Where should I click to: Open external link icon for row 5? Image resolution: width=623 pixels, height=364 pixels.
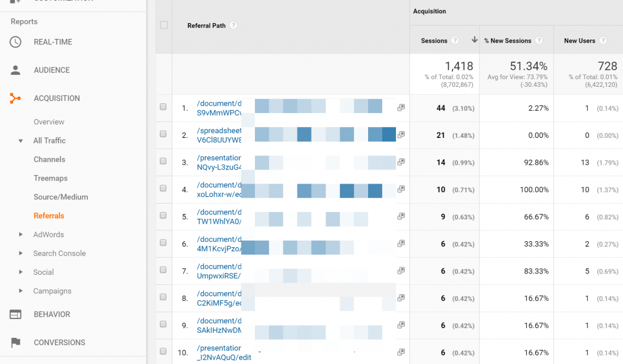point(401,216)
